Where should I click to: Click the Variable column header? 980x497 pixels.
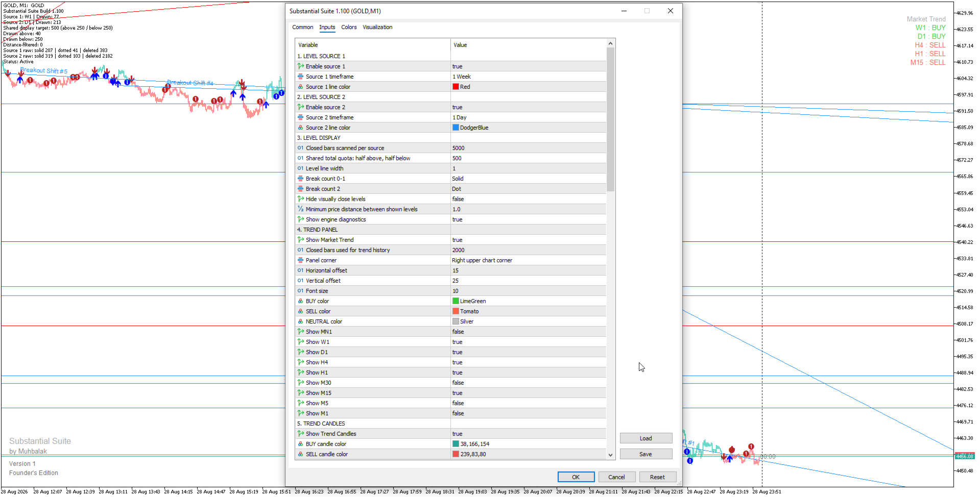[373, 45]
